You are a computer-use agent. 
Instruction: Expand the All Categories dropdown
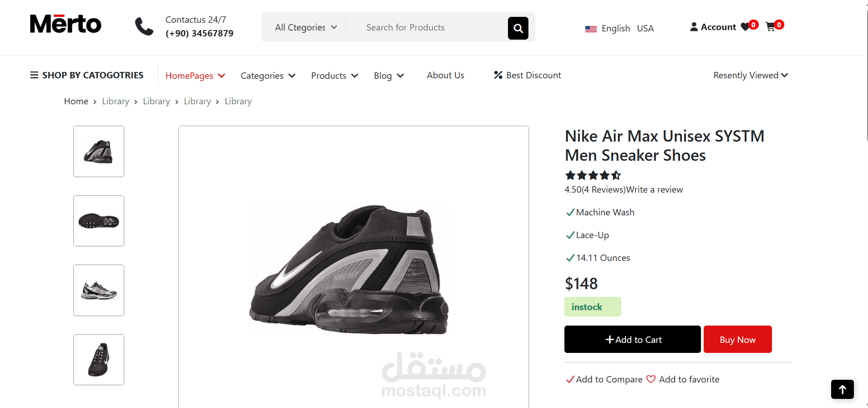pyautogui.click(x=306, y=27)
